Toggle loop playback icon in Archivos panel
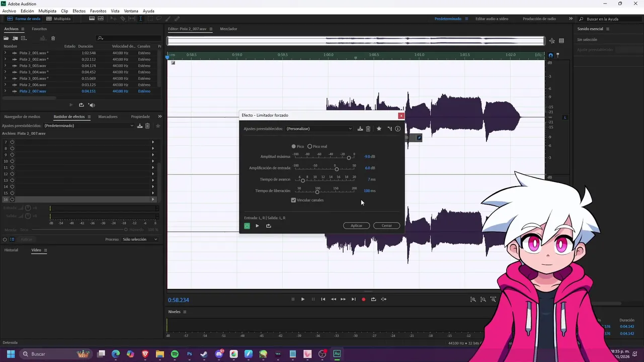Image resolution: width=644 pixels, height=362 pixels. click(82, 105)
